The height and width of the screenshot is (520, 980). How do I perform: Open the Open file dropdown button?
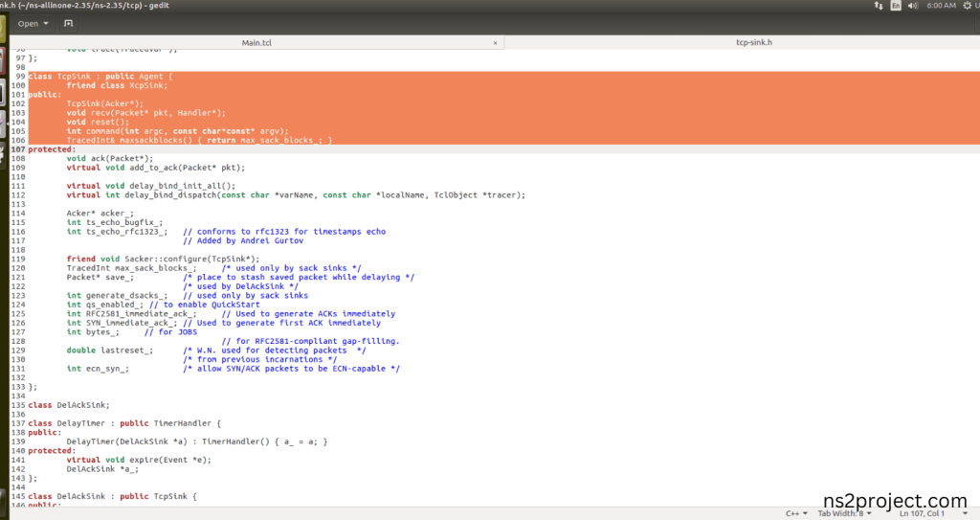[33, 24]
